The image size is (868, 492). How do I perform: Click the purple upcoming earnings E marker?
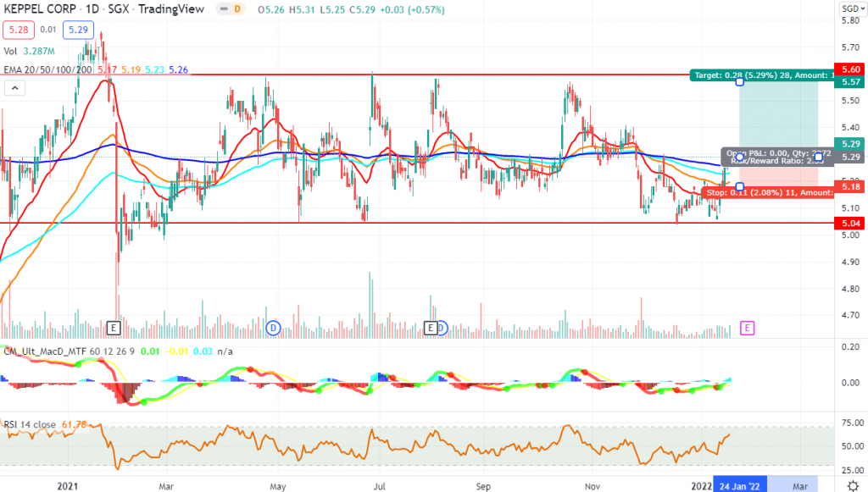748,328
